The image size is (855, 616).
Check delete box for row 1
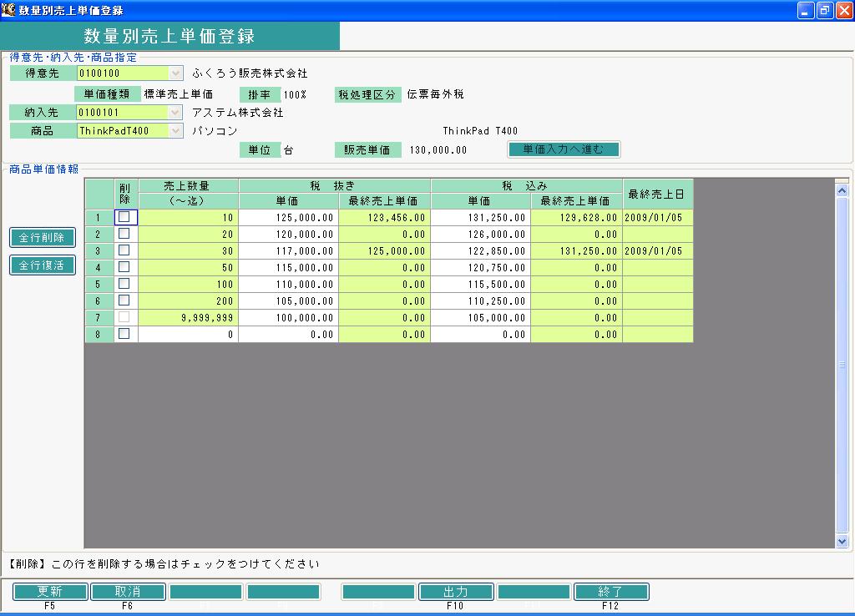[x=124, y=217]
